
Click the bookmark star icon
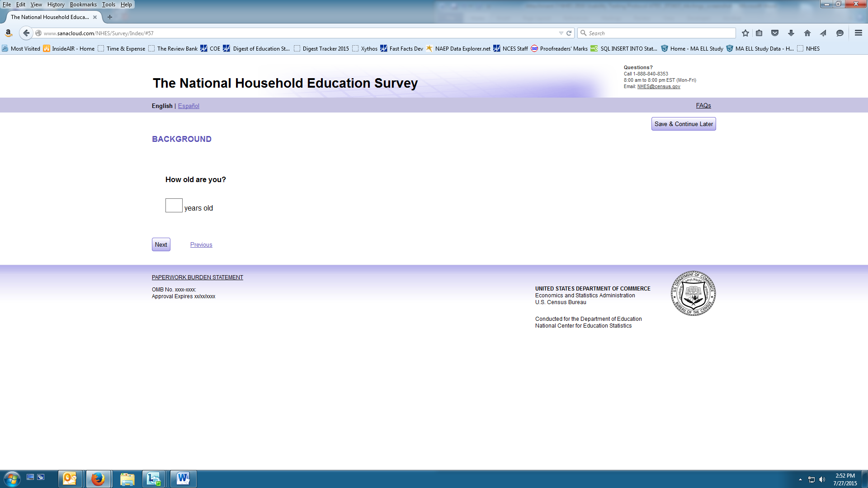[x=745, y=33]
